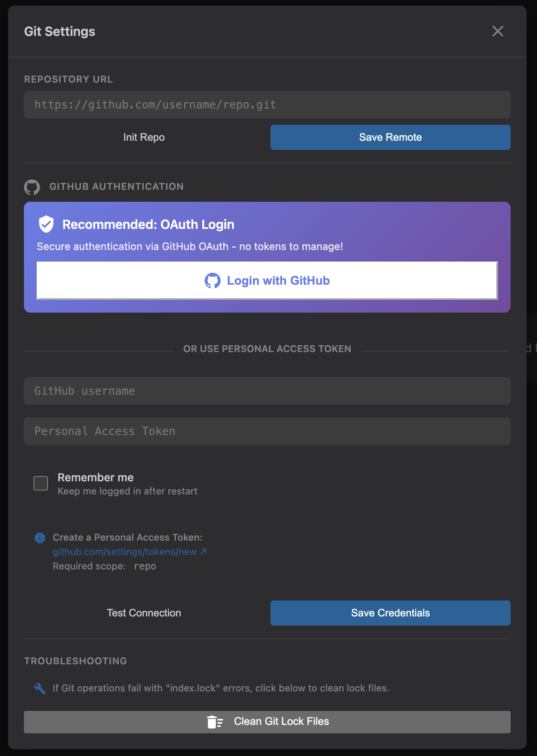Click the Remember me label text
The width and height of the screenshot is (537, 756).
pos(96,477)
